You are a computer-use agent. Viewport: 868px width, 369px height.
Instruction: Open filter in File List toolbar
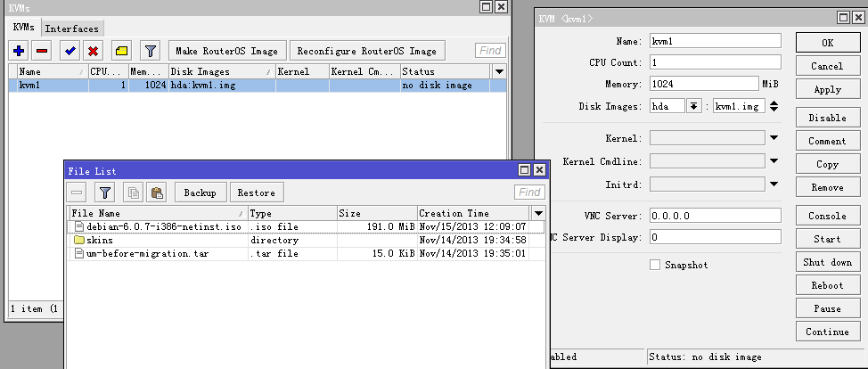[104, 193]
